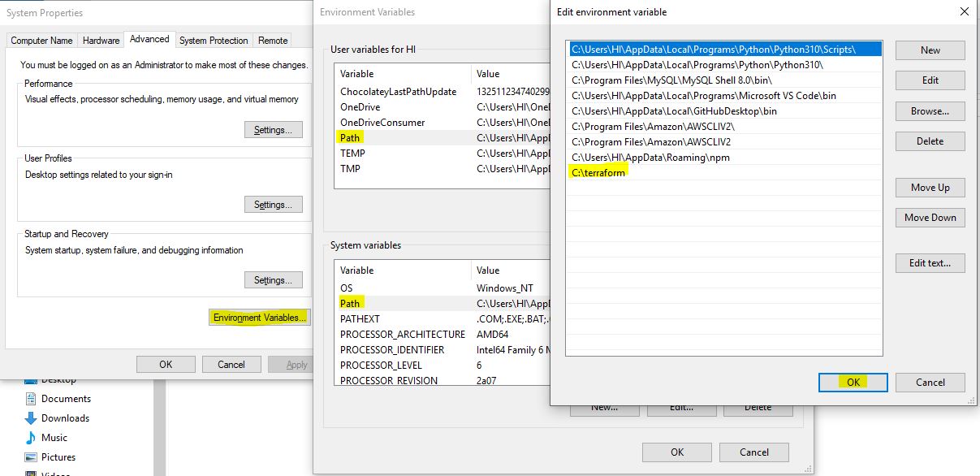The height and width of the screenshot is (476, 980).
Task: Click the Edit text button
Action: pos(930,263)
